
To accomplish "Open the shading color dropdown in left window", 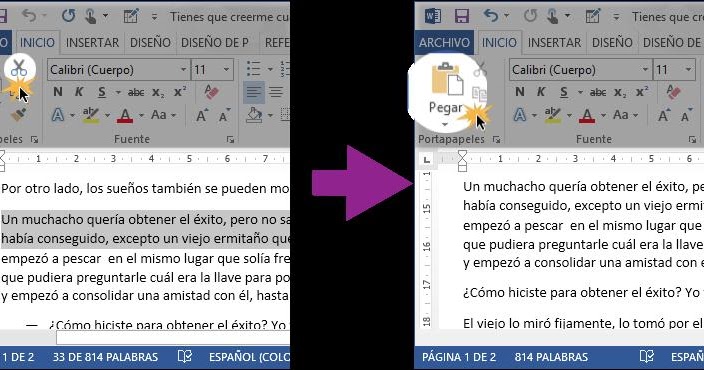I will [270, 116].
